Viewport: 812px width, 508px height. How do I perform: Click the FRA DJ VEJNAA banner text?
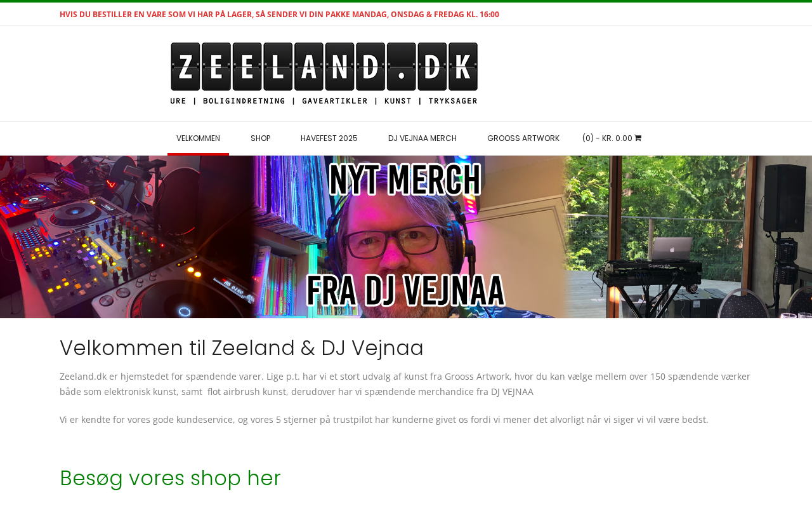[406, 290]
